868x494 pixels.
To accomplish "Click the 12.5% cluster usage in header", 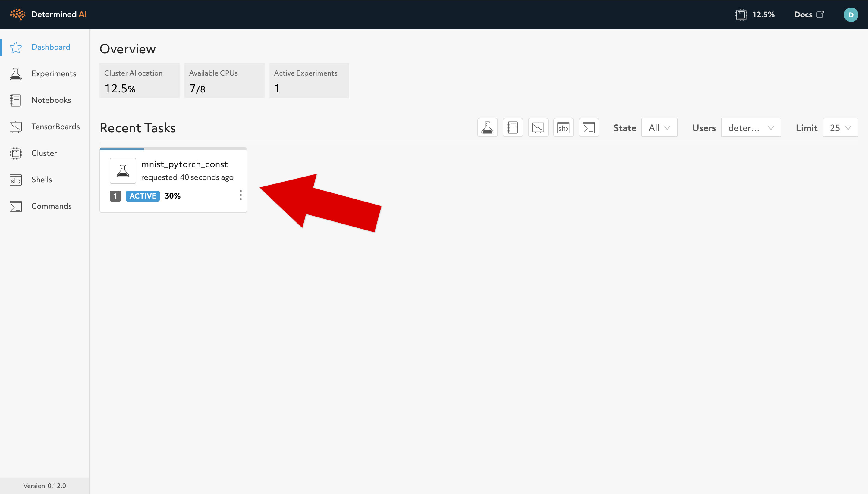I will [x=763, y=14].
